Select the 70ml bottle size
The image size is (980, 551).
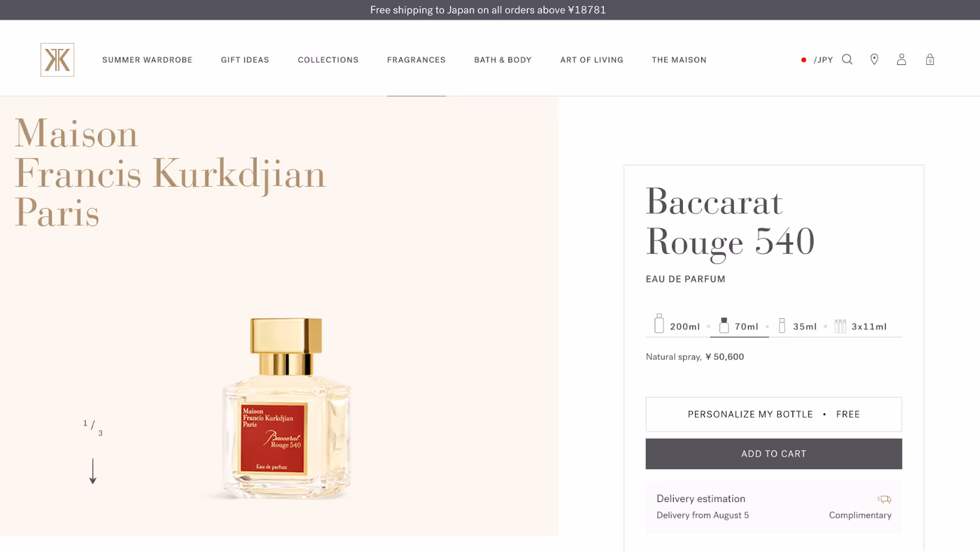click(x=739, y=325)
